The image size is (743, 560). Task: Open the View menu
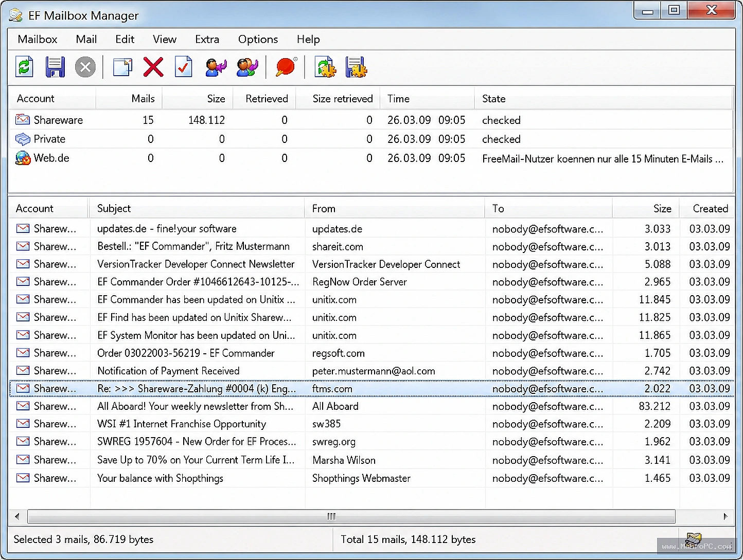pyautogui.click(x=165, y=39)
